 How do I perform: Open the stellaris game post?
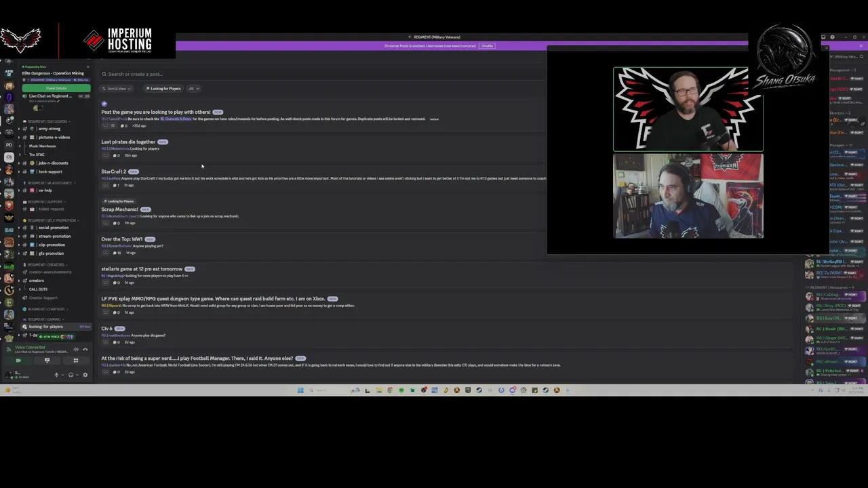click(142, 269)
